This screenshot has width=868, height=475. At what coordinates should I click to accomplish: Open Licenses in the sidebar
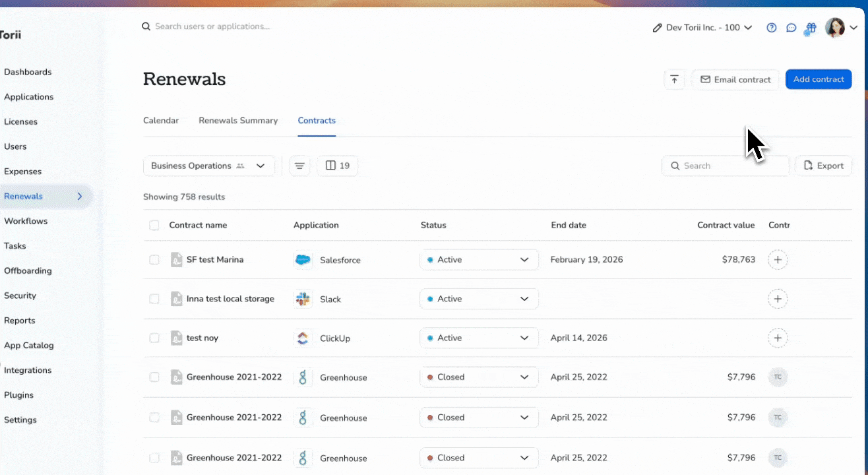(x=20, y=121)
